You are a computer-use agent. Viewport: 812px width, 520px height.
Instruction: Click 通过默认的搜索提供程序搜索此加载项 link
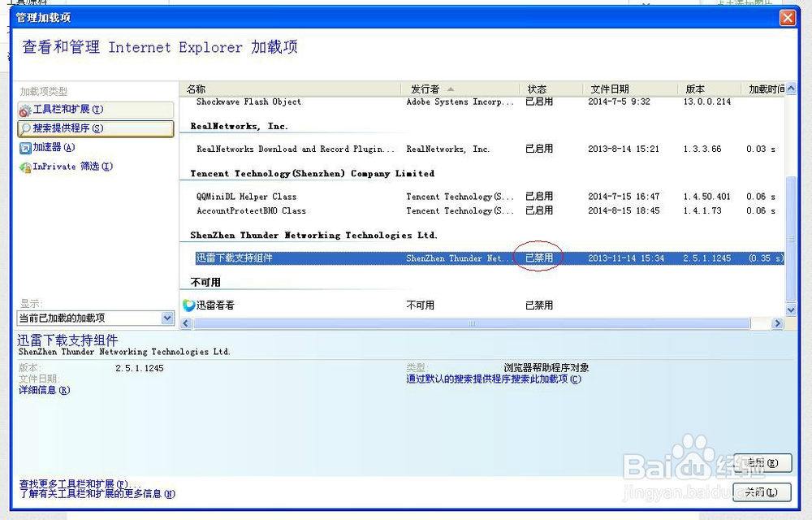[x=494, y=379]
